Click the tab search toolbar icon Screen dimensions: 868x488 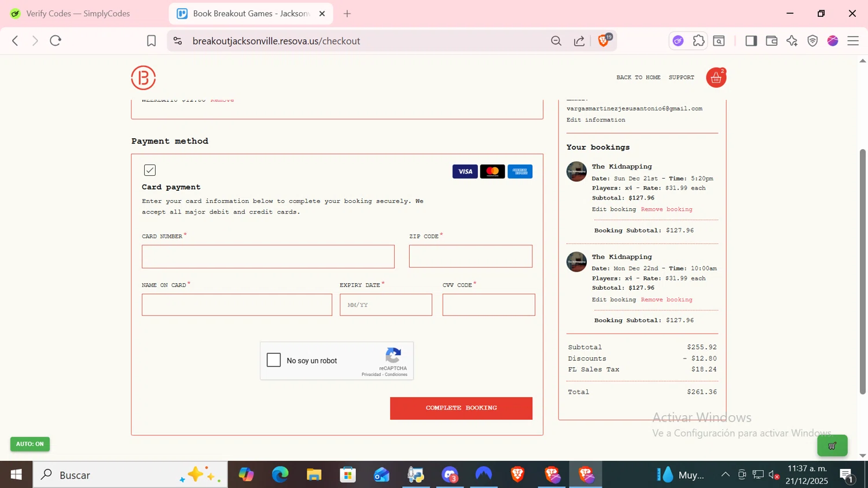(x=719, y=41)
